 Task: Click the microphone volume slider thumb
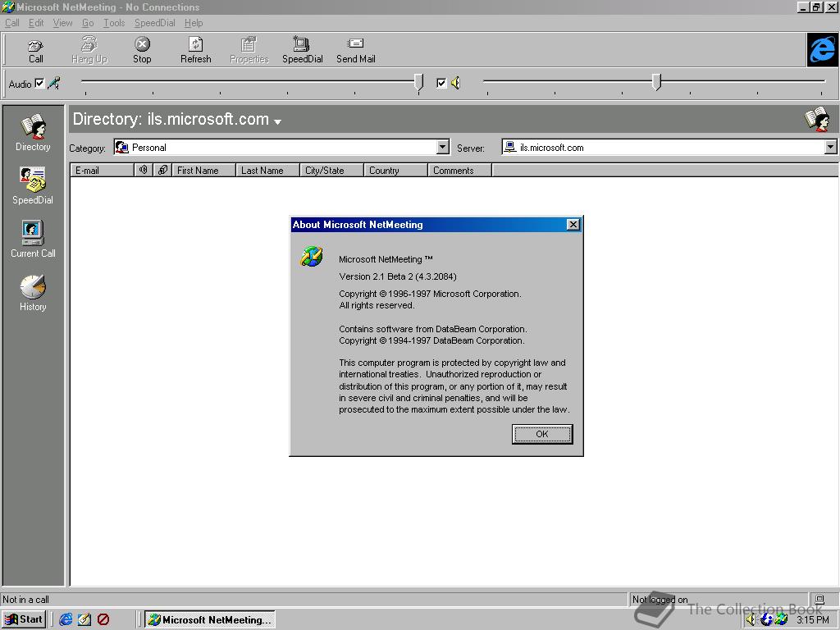tap(419, 82)
